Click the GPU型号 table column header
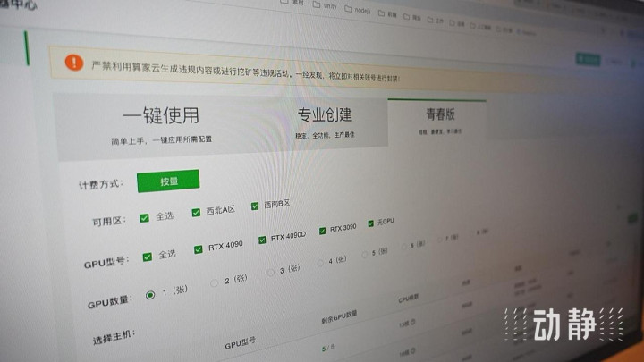The image size is (644, 362). pyautogui.click(x=241, y=342)
